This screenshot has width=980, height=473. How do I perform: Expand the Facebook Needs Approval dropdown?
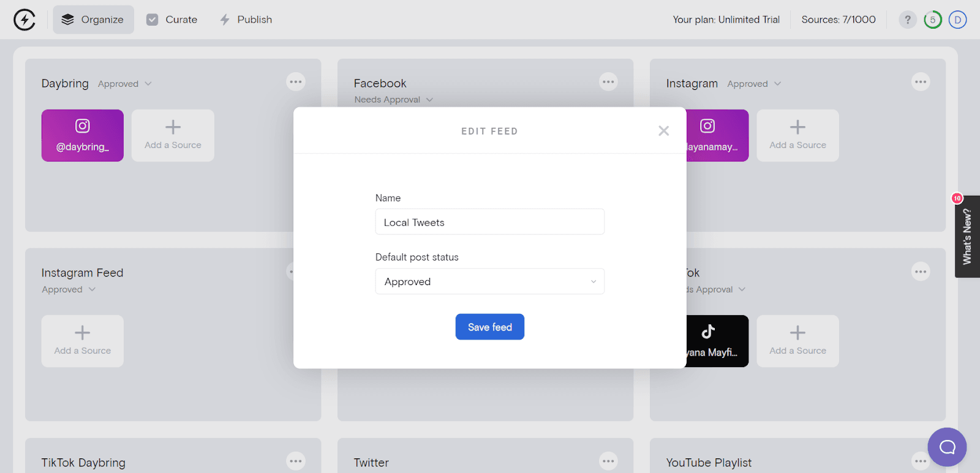[393, 100]
